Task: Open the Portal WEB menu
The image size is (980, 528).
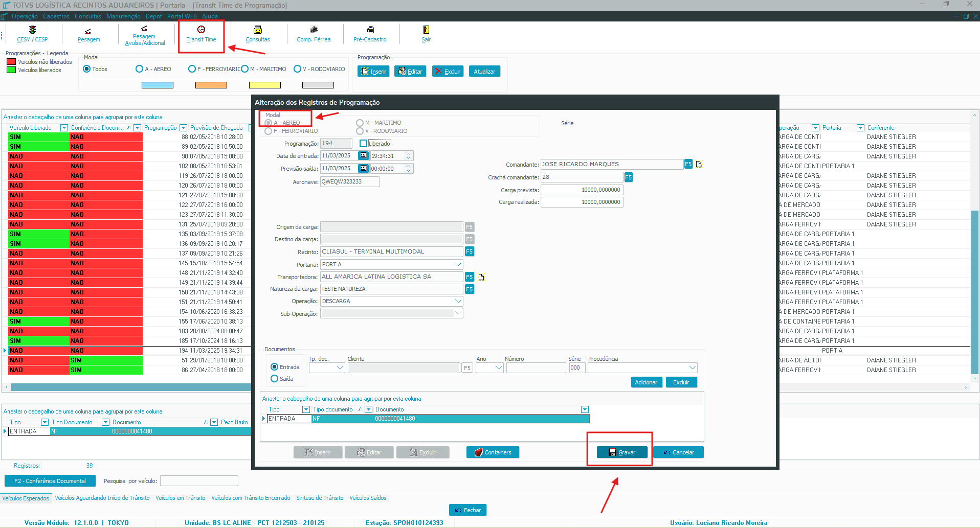Action: (x=182, y=16)
